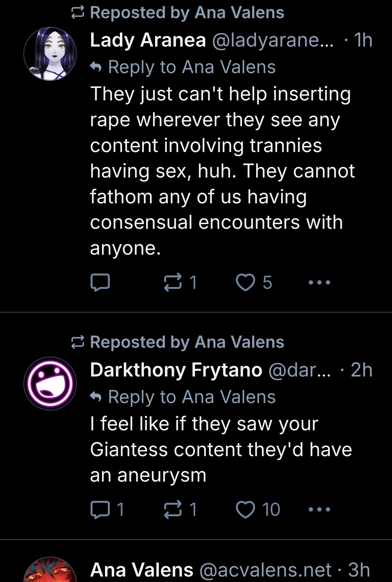Open more options on Lady Aranea's post
Viewport: 392px width, 582px height.
pos(319,283)
